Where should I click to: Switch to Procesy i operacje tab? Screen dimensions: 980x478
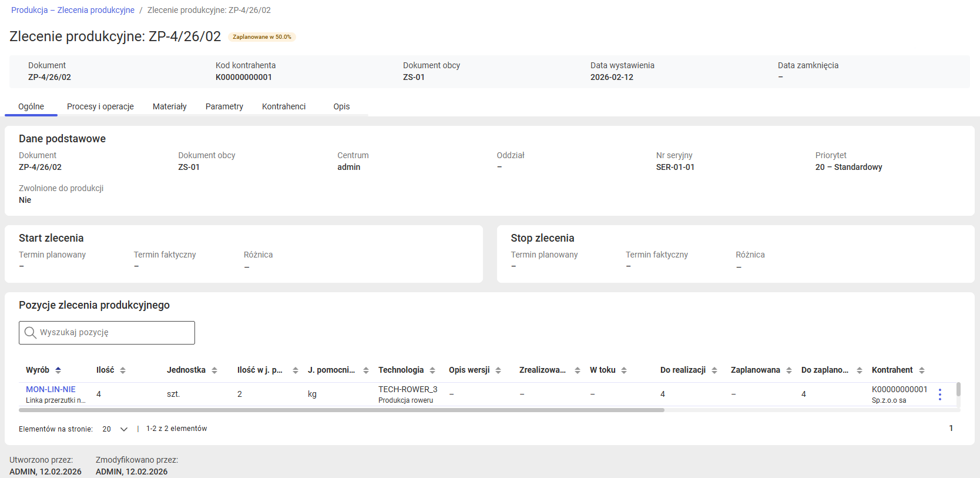(100, 106)
